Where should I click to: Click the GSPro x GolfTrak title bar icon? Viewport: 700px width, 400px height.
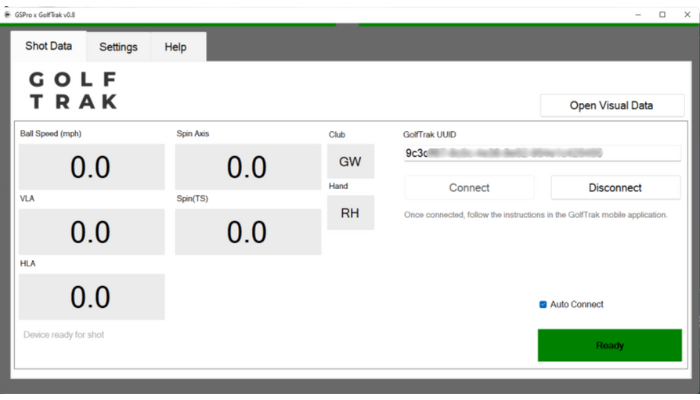(x=9, y=15)
